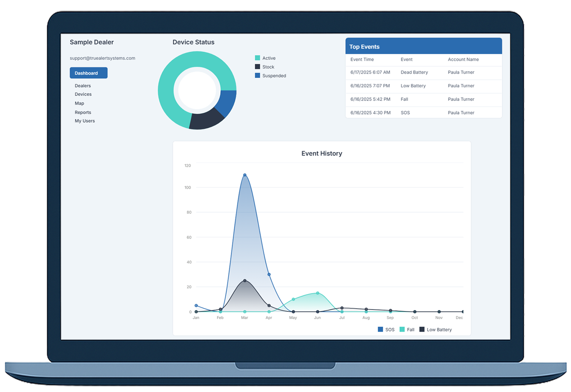The height and width of the screenshot is (392, 571).
Task: Navigate to the Devices page
Action: [x=83, y=94]
